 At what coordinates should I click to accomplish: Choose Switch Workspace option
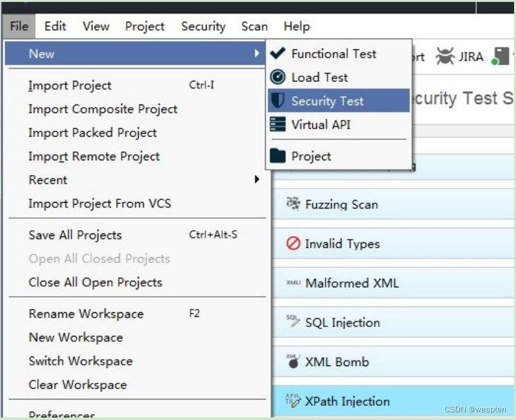[x=80, y=361]
